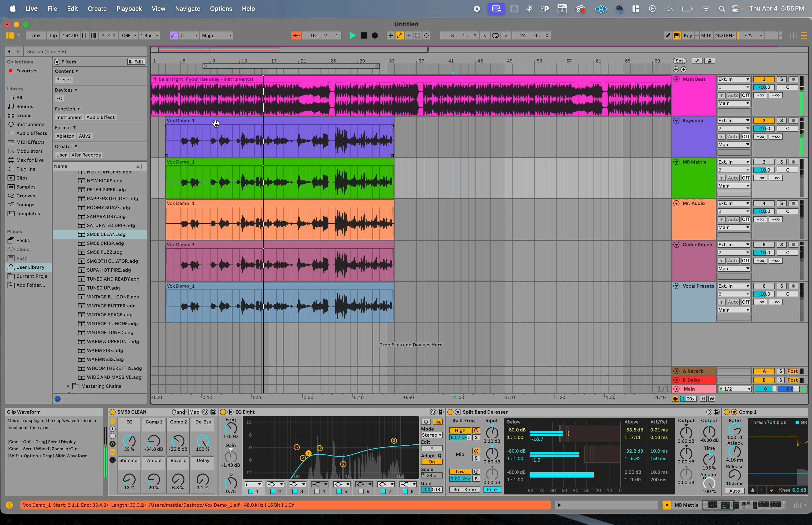
Task: Click Add Folder in Places
Action: (x=31, y=285)
